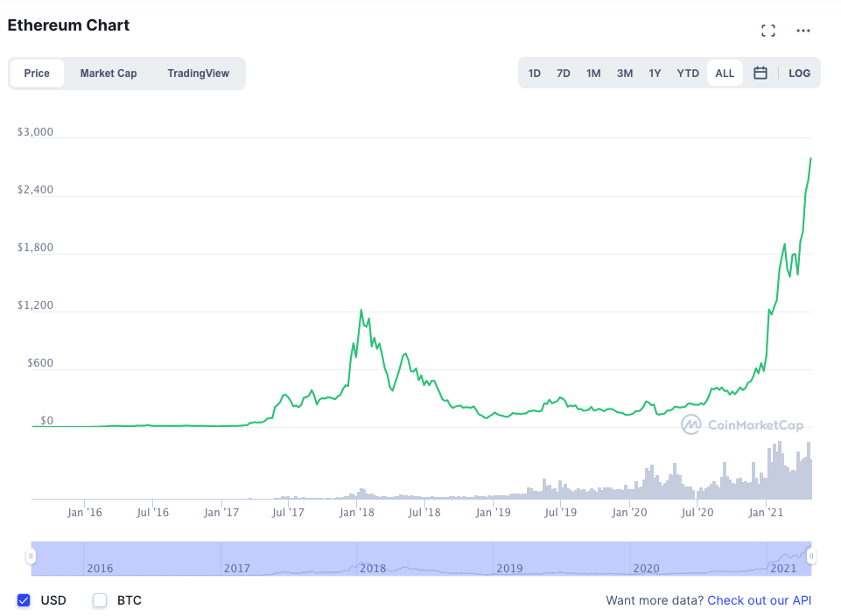Click 2019 in the range navigator
841x616 pixels.
[x=509, y=568]
